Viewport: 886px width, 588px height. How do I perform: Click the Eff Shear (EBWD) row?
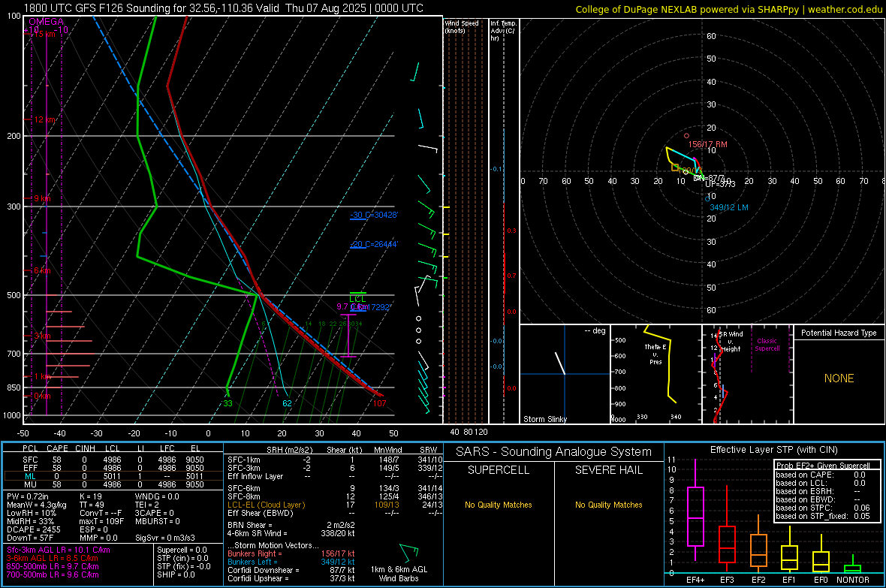click(335, 513)
